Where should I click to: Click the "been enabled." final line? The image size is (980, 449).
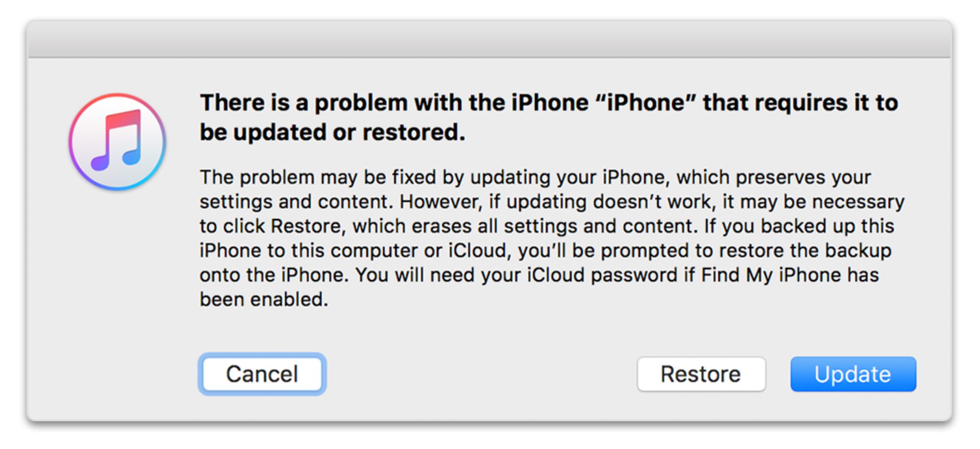click(264, 299)
